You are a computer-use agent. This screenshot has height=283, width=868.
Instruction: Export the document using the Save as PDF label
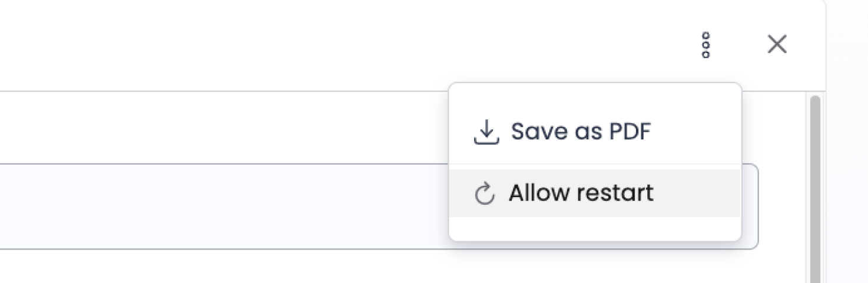581,132
